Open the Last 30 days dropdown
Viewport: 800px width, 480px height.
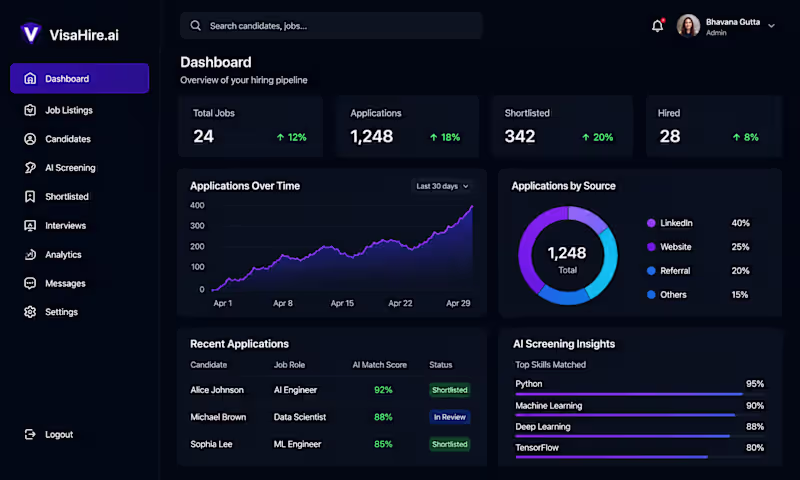(x=442, y=186)
